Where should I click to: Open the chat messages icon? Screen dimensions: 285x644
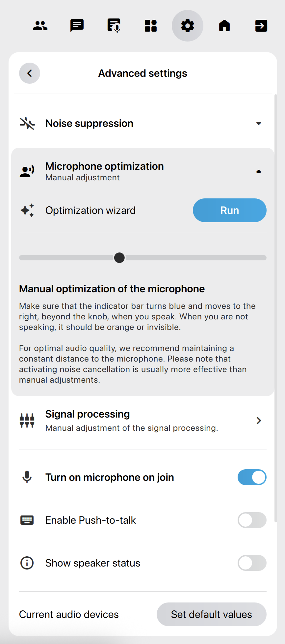click(77, 26)
